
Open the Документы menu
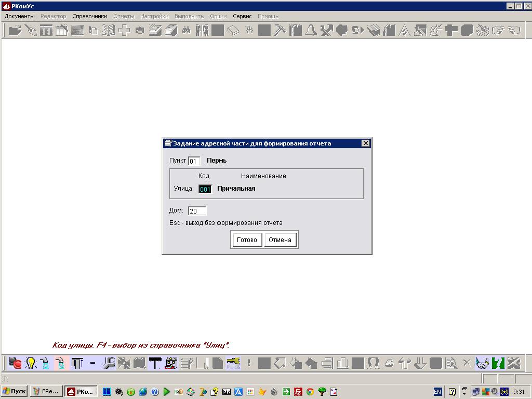tap(19, 16)
